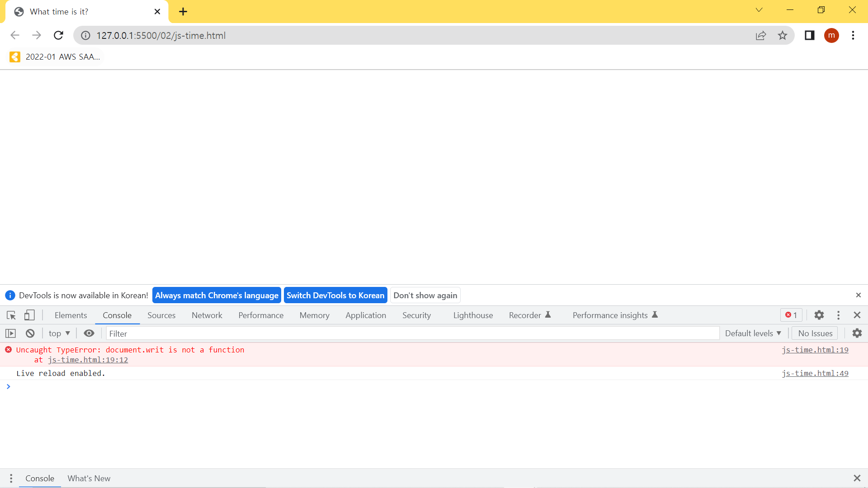The width and height of the screenshot is (868, 488).
Task: Create live expression eye icon
Action: [89, 333]
